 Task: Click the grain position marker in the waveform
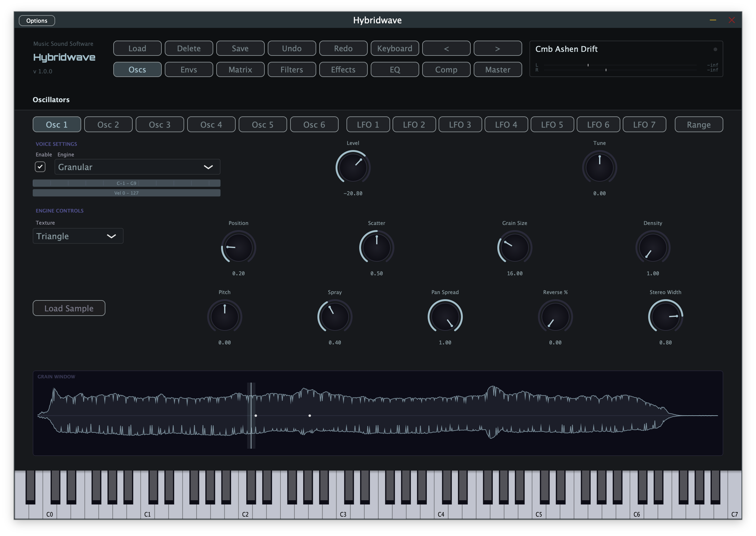click(251, 415)
